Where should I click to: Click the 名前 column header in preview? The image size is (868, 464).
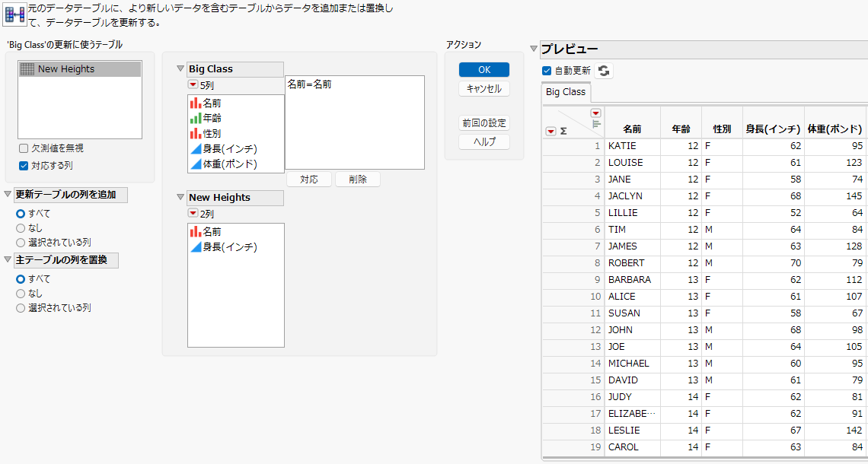pyautogui.click(x=632, y=129)
